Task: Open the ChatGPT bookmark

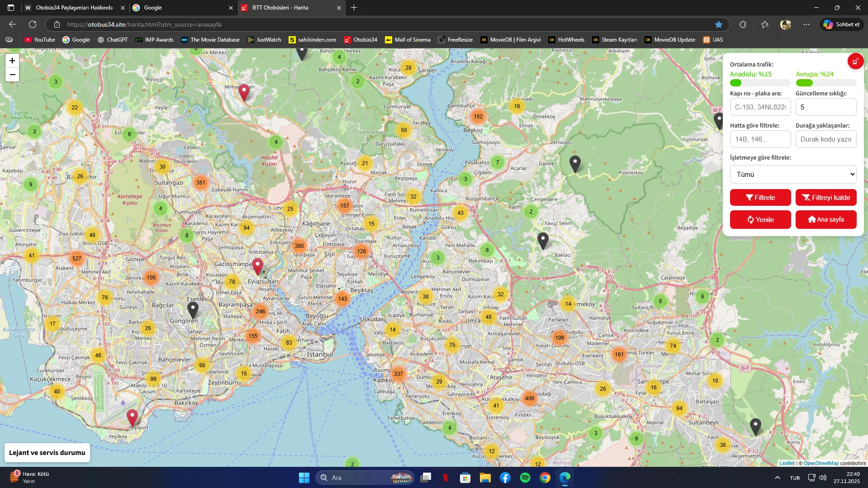Action: [113, 40]
